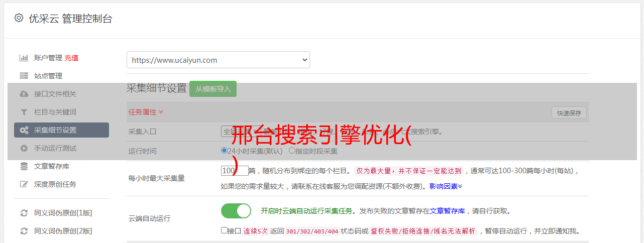This screenshot has height=243, width=644.
Task: Open 深度原创任务 page
Action: coord(55,184)
